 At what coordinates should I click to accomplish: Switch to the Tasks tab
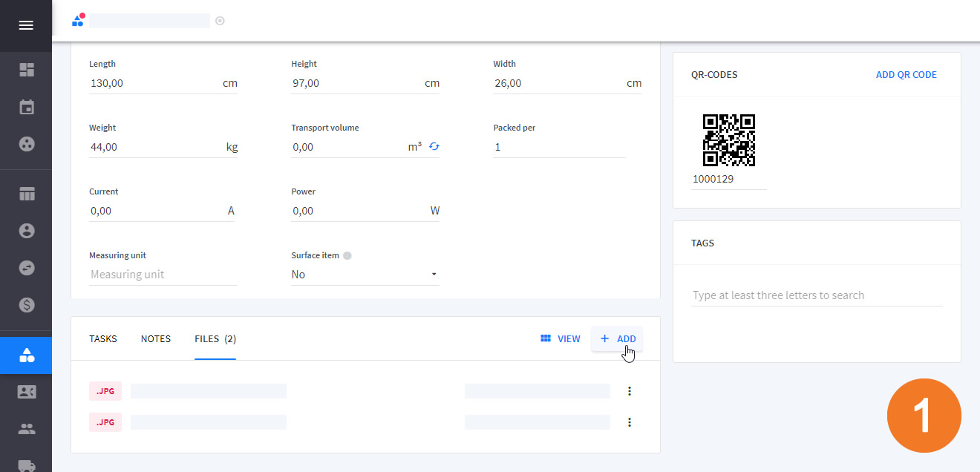tap(103, 339)
